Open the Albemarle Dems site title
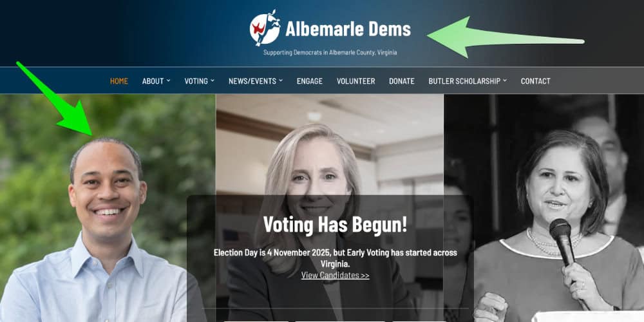The height and width of the screenshot is (322, 644). point(348,29)
